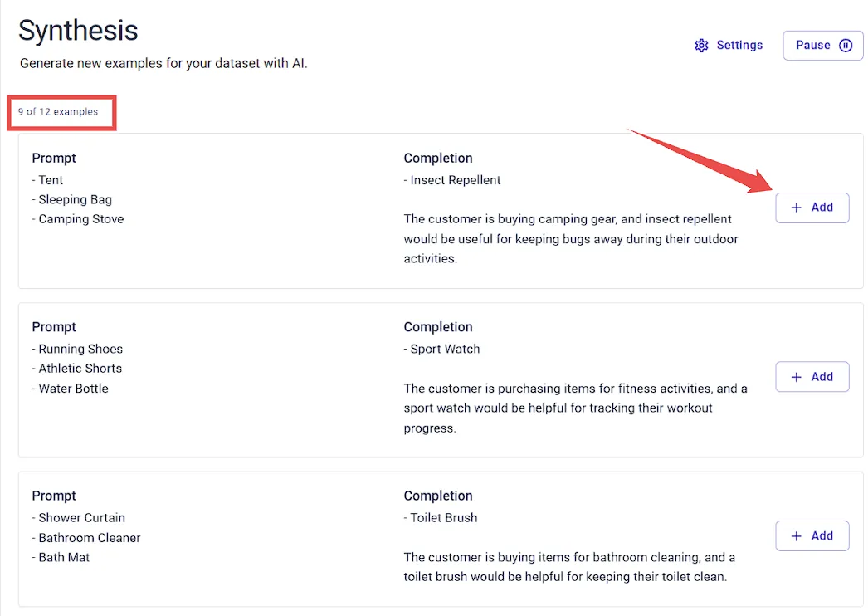Select the '- Tent' prompt line
The width and height of the screenshot is (868, 616).
pos(47,180)
